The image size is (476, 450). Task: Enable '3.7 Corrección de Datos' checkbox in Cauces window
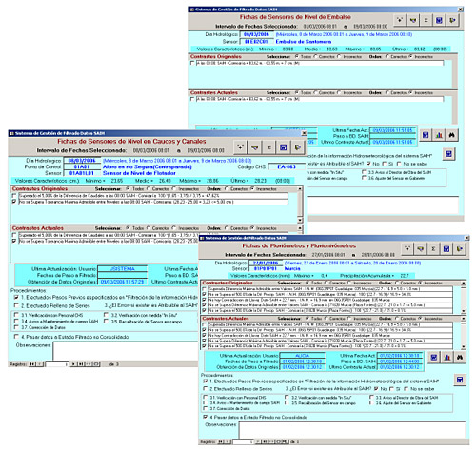click(16, 327)
